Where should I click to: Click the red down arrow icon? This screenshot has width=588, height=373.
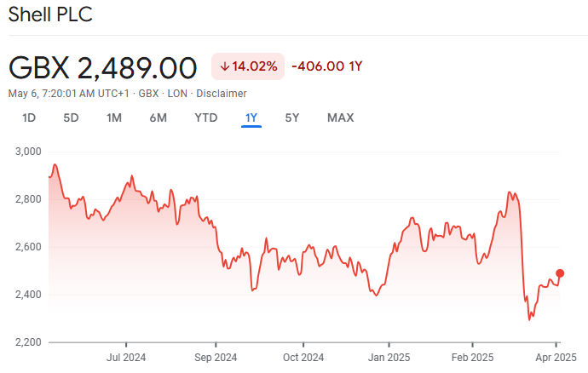click(x=225, y=66)
